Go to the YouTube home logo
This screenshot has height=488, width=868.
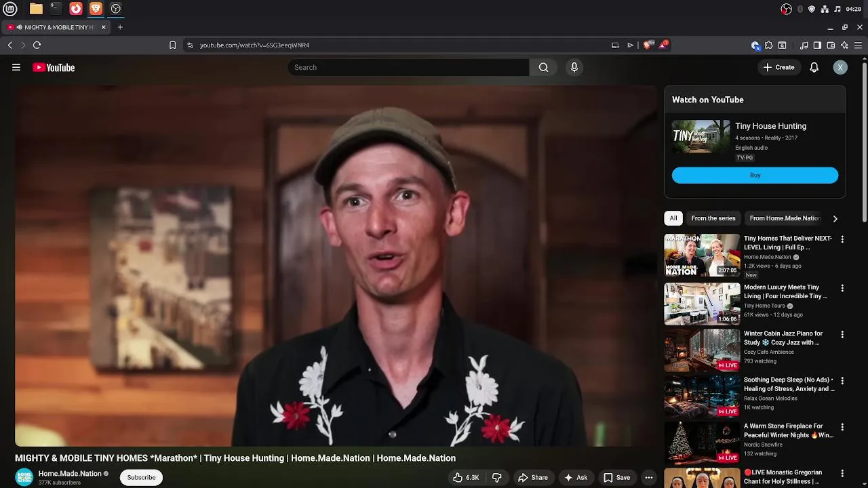pos(54,67)
